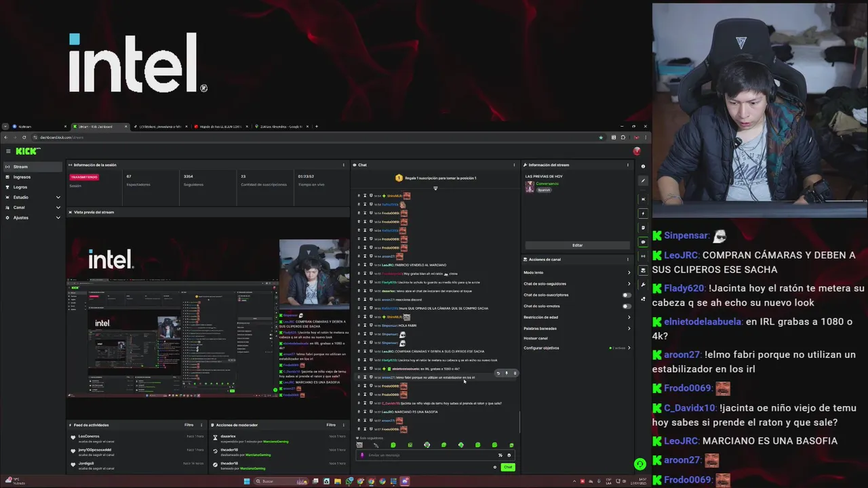Open the Windows Start menu
The width and height of the screenshot is (868, 488).
[247, 481]
